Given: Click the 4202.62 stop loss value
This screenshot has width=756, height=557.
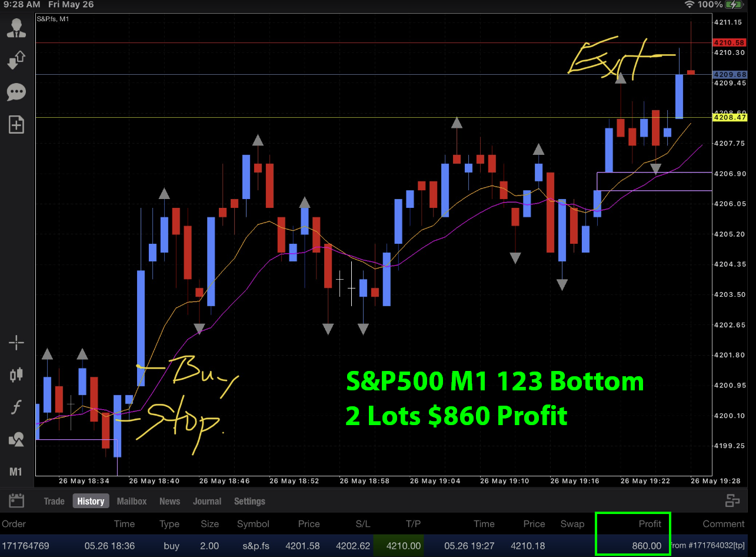Looking at the screenshot, I should [x=352, y=546].
